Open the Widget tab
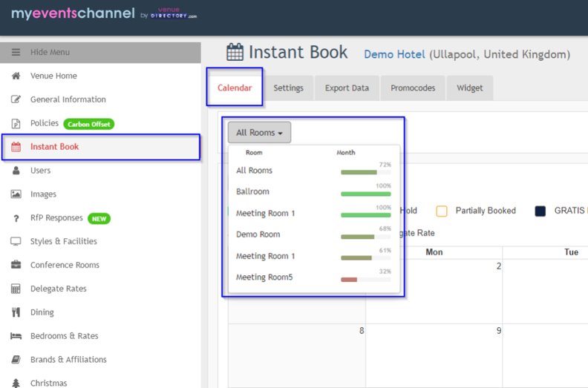 pyautogui.click(x=470, y=88)
